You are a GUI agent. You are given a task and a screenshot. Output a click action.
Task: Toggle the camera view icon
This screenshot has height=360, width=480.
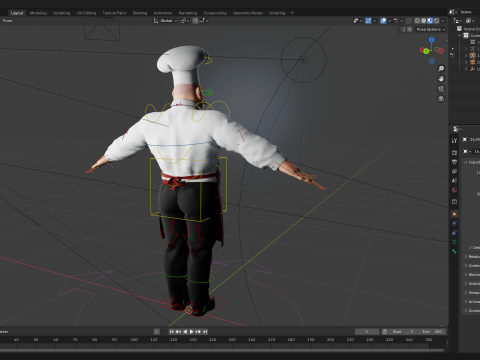(x=441, y=89)
